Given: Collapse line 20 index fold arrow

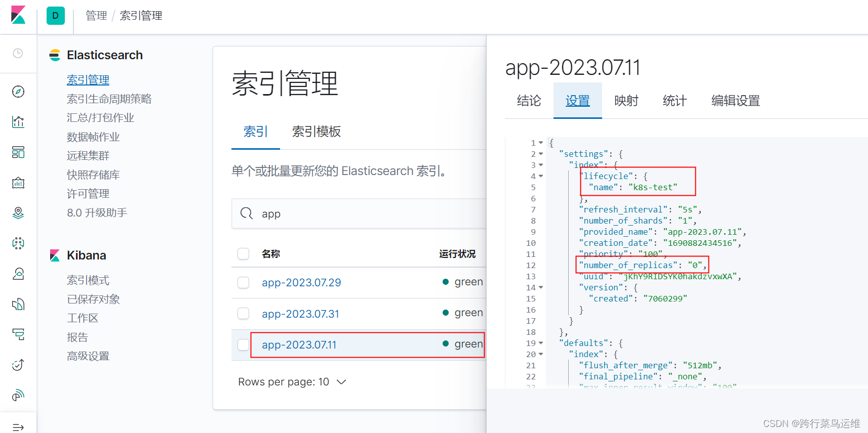Looking at the screenshot, I should pyautogui.click(x=541, y=354).
